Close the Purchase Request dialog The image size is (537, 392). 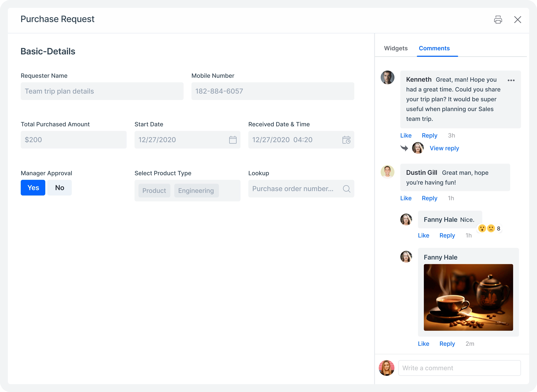(x=518, y=19)
